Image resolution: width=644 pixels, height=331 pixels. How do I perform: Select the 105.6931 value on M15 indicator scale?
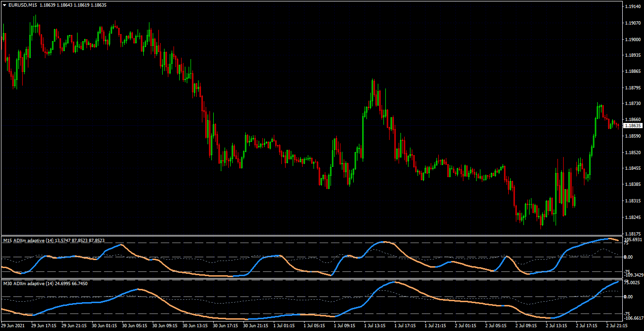pyautogui.click(x=633, y=240)
